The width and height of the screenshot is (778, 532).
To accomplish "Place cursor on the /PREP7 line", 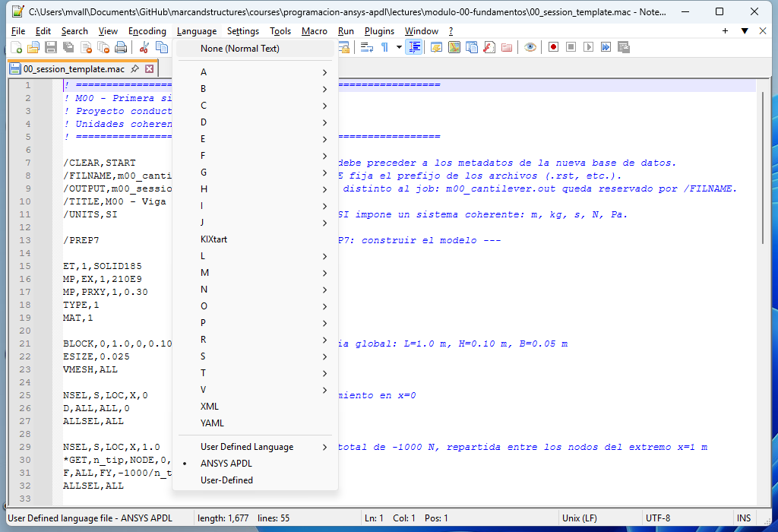I will coord(81,240).
